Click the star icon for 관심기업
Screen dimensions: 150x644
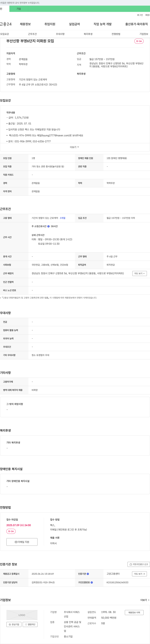[x=10, y=624]
